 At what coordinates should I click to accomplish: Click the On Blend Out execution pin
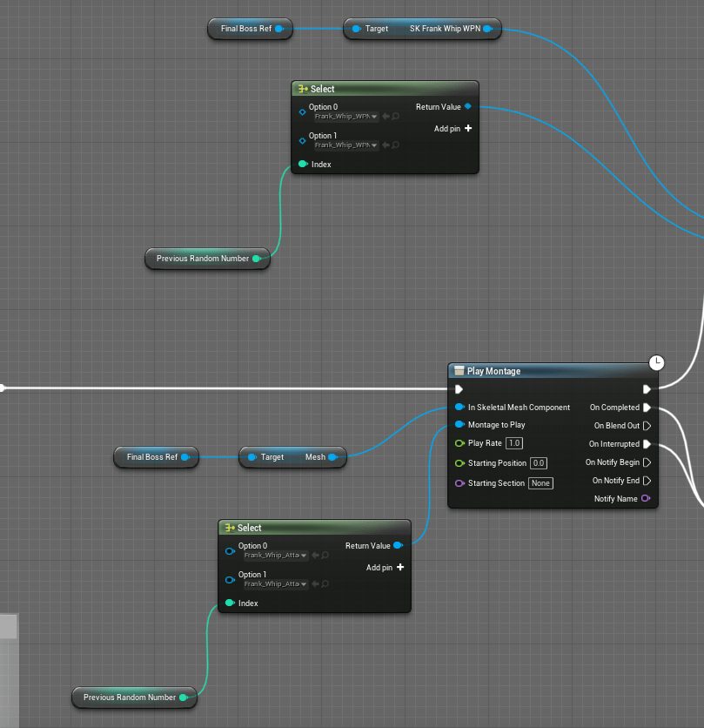pyautogui.click(x=647, y=426)
